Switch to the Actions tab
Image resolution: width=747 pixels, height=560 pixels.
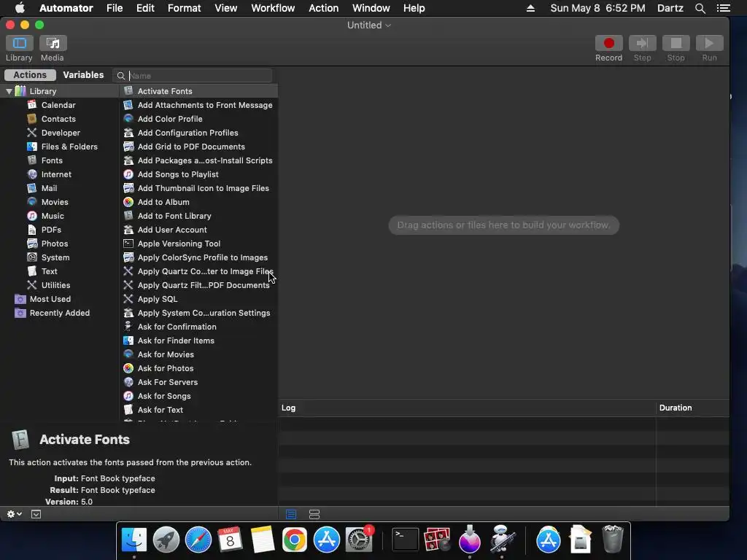[30, 75]
